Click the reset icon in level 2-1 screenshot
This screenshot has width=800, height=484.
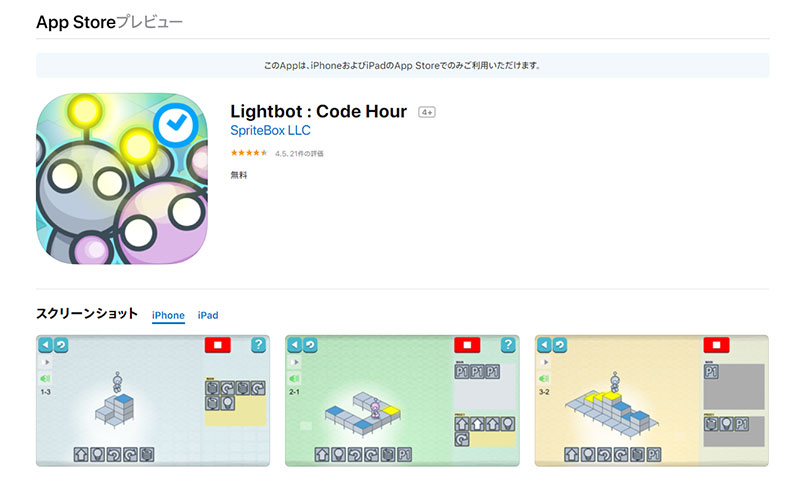[x=310, y=345]
